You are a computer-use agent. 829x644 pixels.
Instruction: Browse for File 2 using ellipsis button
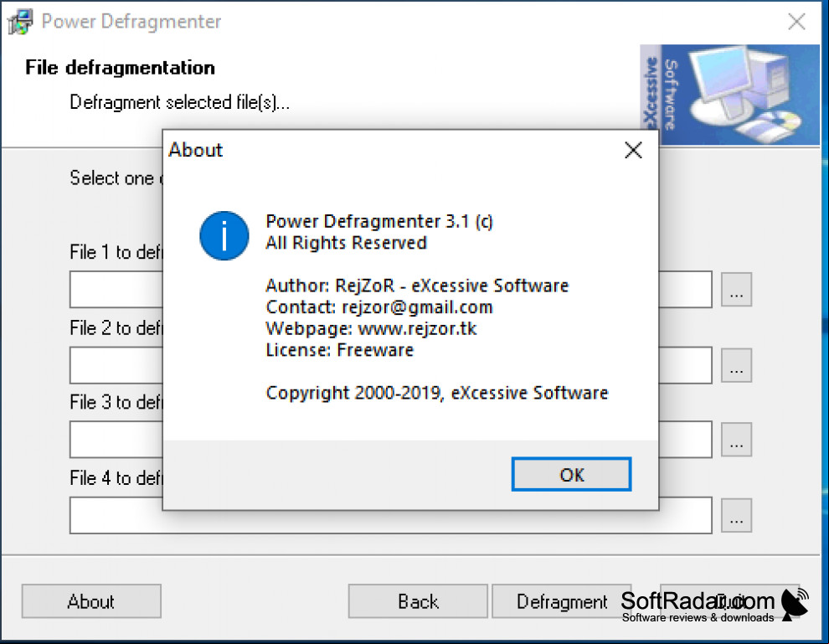coord(737,365)
